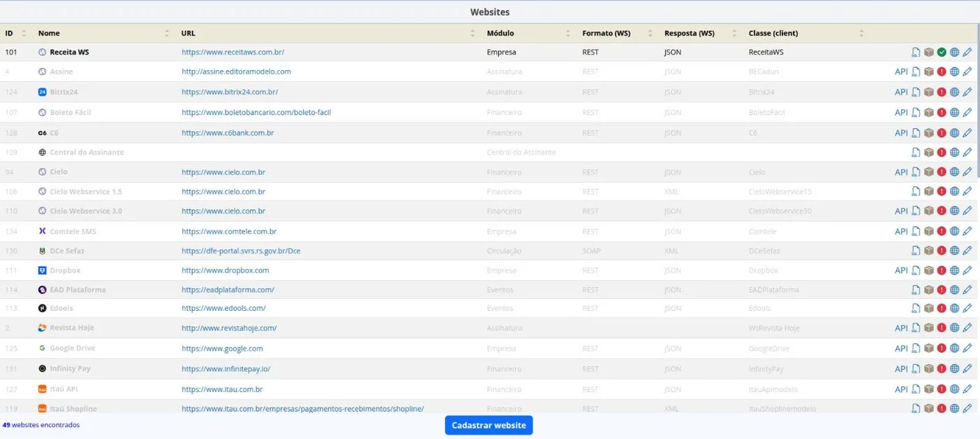Toggle the green active status for Receita WS
This screenshot has height=439, width=980.
point(941,53)
